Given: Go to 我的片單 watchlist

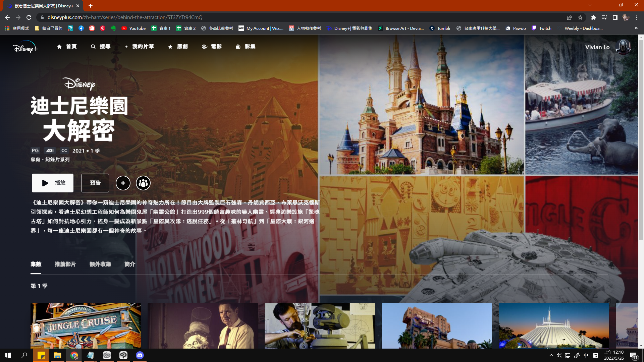Looking at the screenshot, I should tap(139, 47).
